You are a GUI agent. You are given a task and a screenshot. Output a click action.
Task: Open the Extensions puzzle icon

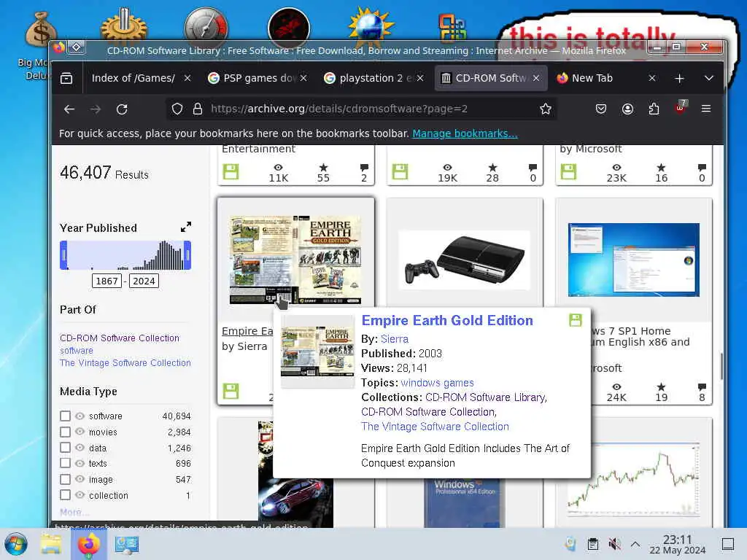pyautogui.click(x=654, y=109)
